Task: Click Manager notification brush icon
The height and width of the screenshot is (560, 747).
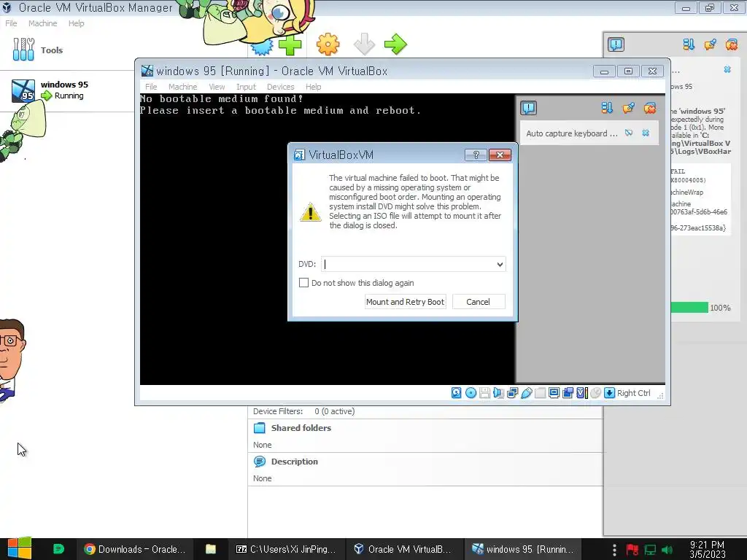Action: point(710,44)
